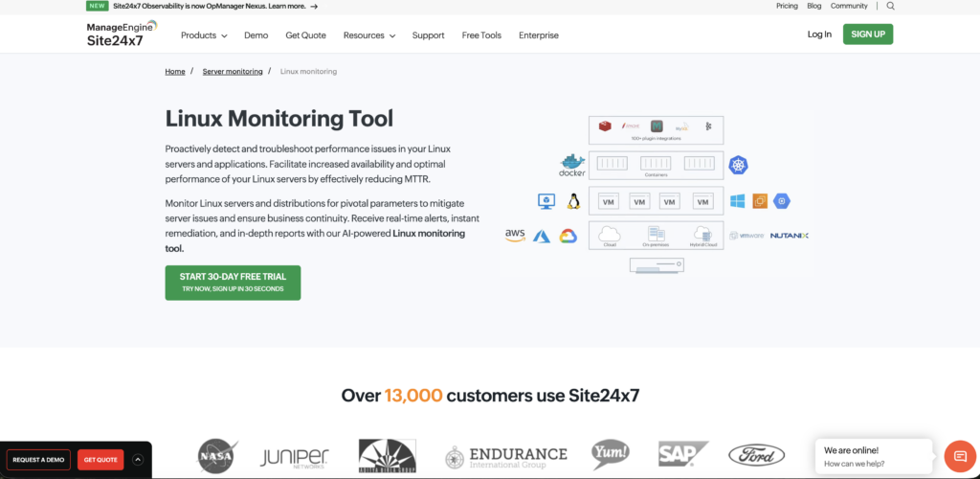Expand the Products dropdown menu
This screenshot has width=980, height=479.
click(x=204, y=35)
